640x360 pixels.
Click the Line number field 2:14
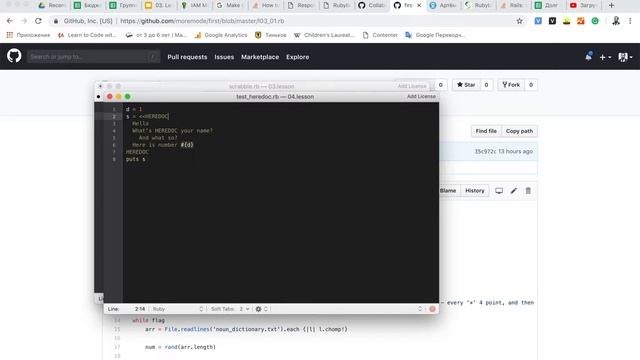click(140, 309)
